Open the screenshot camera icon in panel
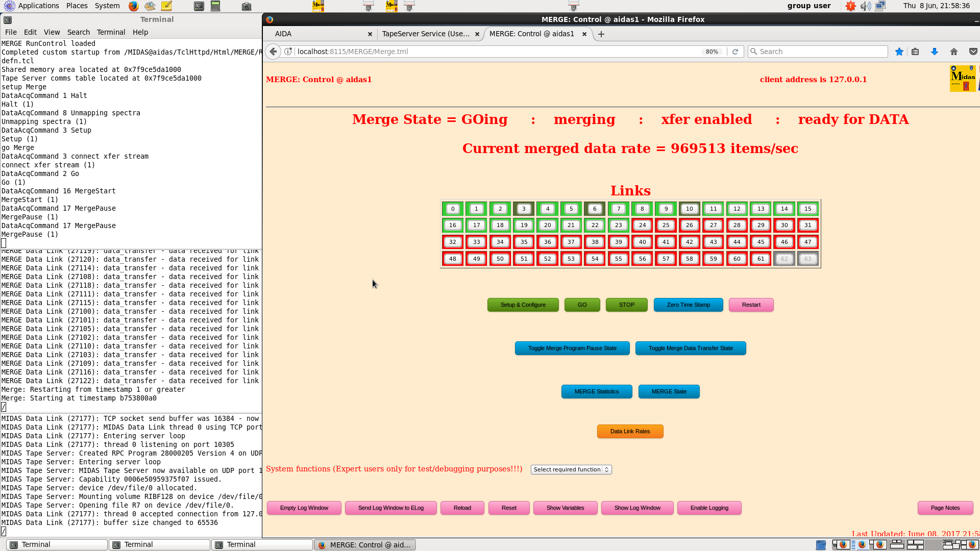 point(246,6)
